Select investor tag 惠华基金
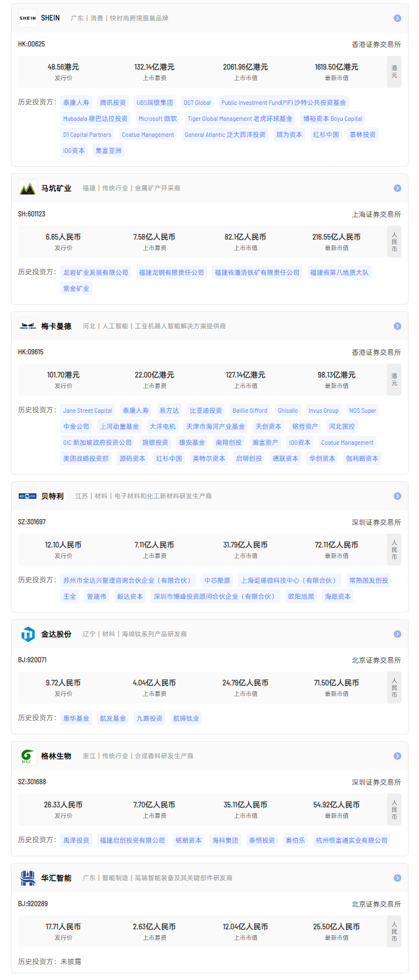Viewport: 419px width, 980px height. coord(76,718)
